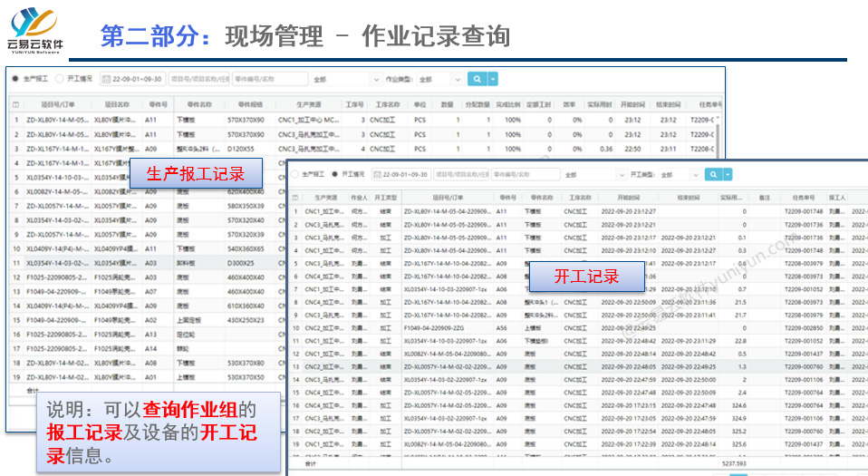
Task: Sort by 零件规格 column in back window
Action: [x=250, y=104]
